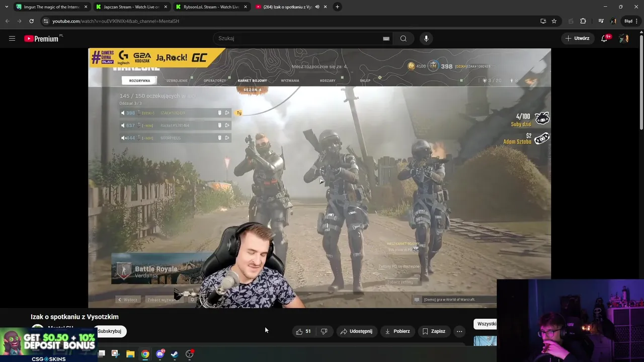Click the YouTube search magnifier button
The height and width of the screenshot is (362, 644).
pos(404,38)
